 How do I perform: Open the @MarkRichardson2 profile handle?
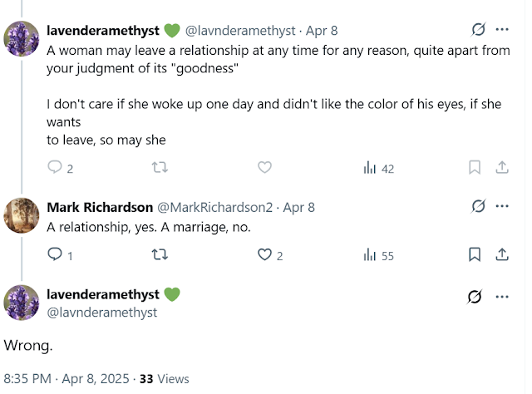214,207
